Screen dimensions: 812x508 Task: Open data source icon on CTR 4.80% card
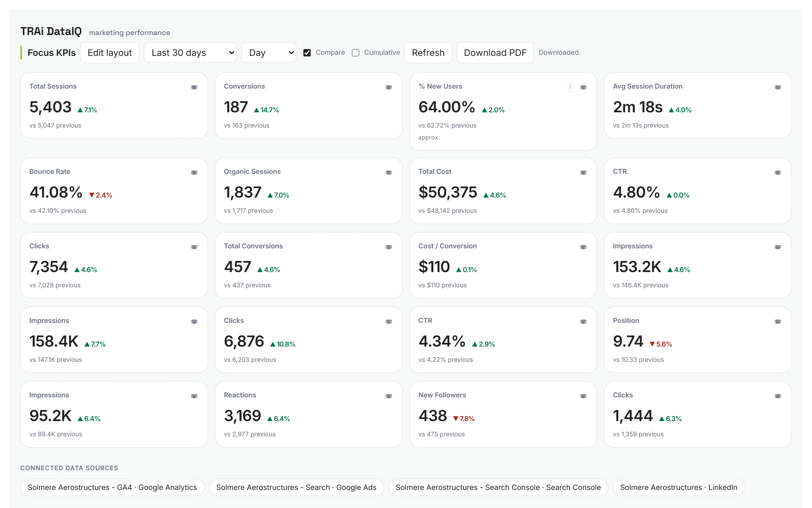[778, 173]
